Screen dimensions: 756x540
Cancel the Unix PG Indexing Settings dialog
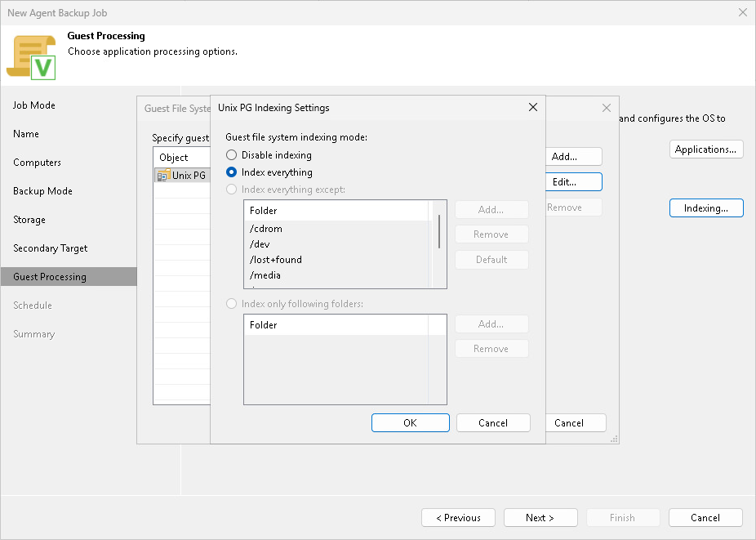click(493, 422)
